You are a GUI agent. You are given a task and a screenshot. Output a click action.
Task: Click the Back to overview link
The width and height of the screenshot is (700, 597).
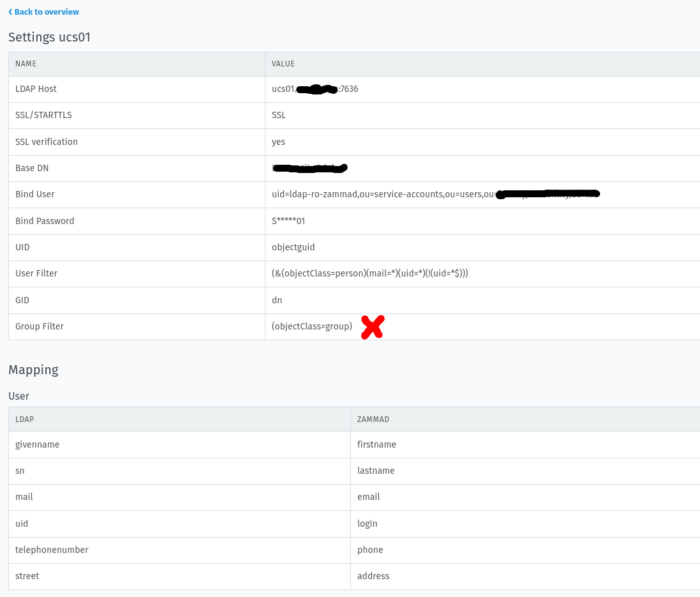pyautogui.click(x=47, y=11)
